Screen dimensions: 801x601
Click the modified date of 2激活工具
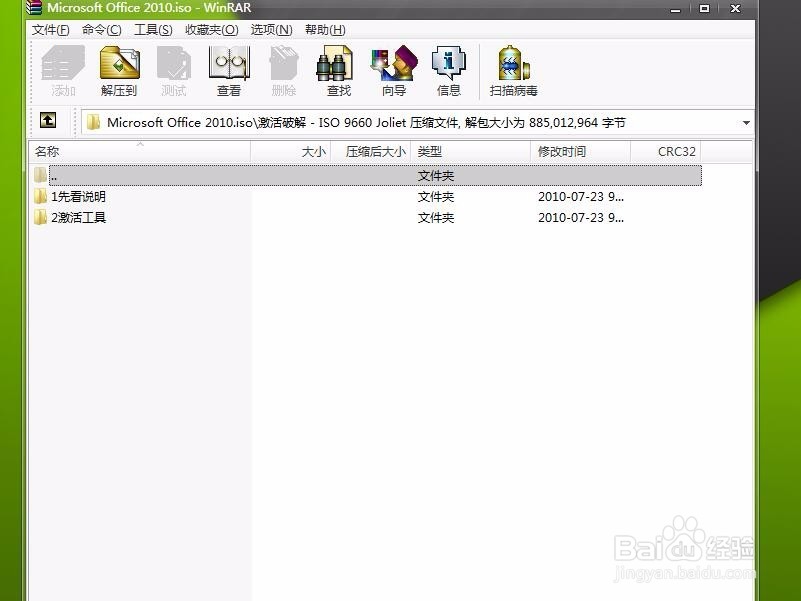581,217
